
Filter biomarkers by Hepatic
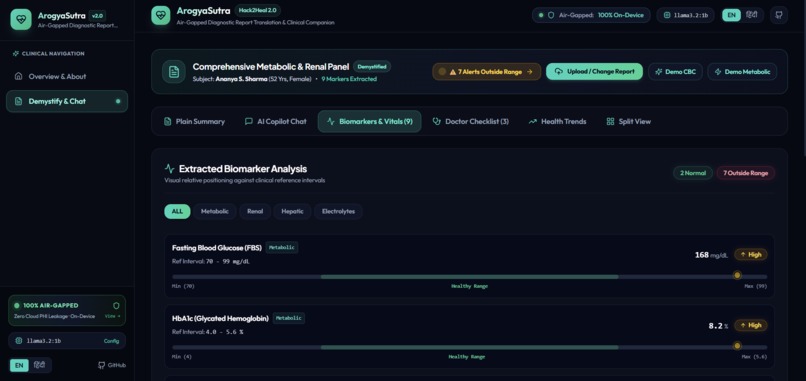(x=292, y=211)
